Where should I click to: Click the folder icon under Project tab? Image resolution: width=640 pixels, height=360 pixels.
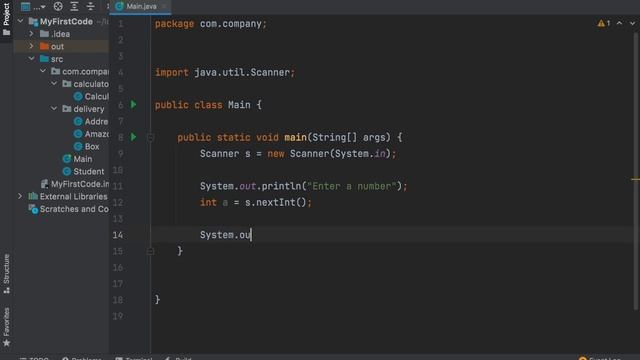pyautogui.click(x=6, y=33)
